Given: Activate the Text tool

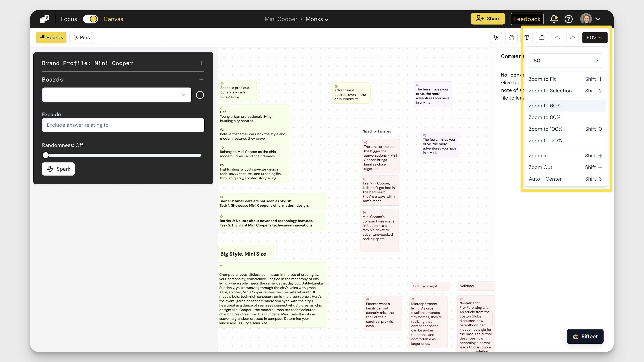Looking at the screenshot, I should [x=527, y=37].
